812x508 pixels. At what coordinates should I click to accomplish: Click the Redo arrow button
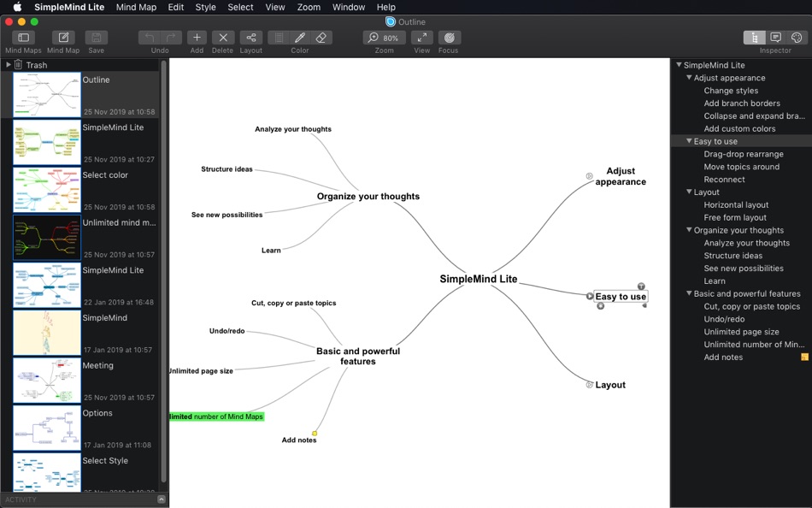[x=172, y=38]
